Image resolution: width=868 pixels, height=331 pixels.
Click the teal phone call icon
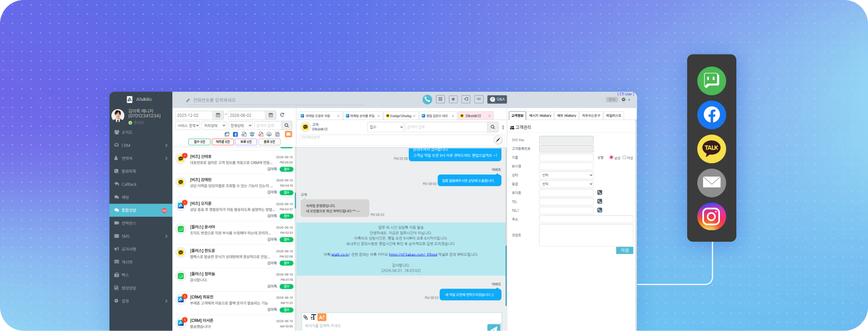point(427,99)
